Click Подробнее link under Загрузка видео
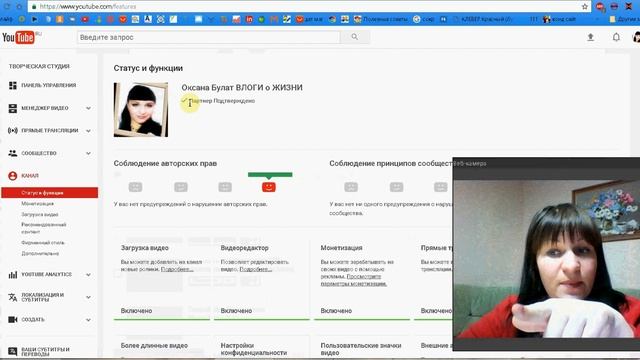Screen dimensions: 640x360 point(177,269)
